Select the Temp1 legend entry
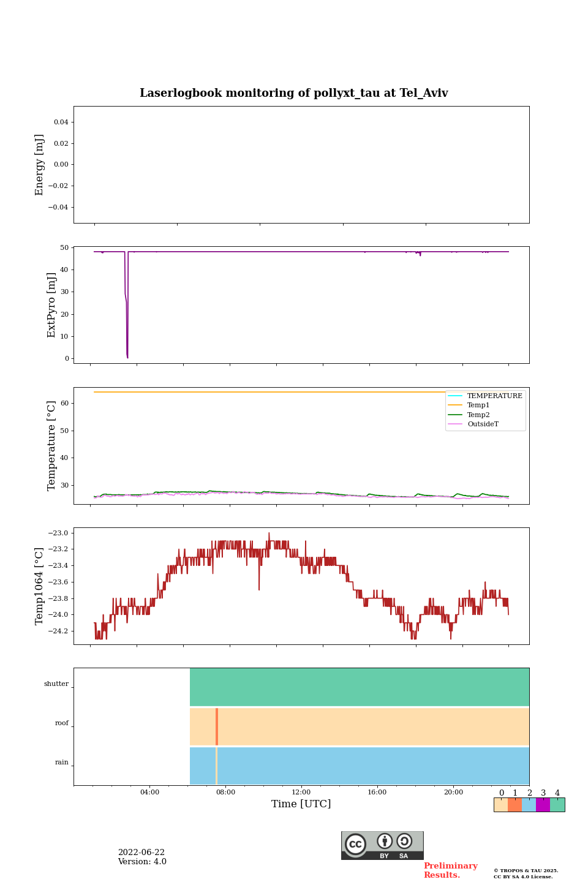Image resolution: width=588 pixels, height=882 pixels. pyautogui.click(x=470, y=405)
